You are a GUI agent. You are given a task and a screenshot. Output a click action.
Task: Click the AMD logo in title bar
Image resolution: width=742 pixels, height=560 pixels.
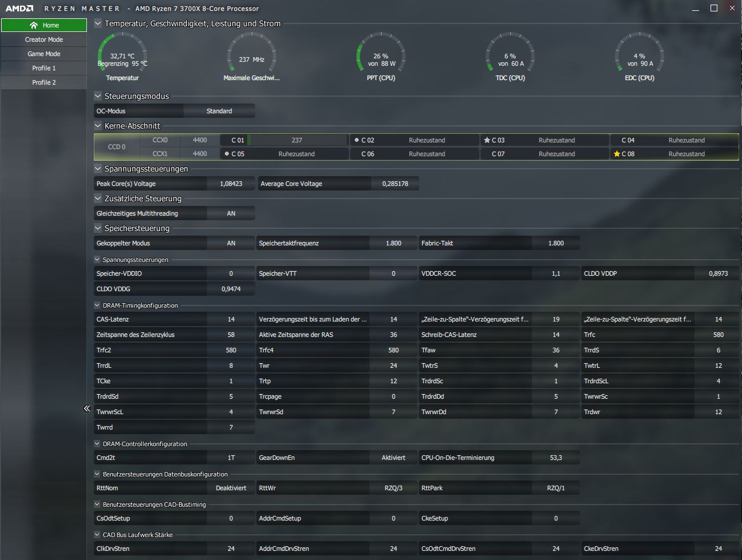coord(19,9)
